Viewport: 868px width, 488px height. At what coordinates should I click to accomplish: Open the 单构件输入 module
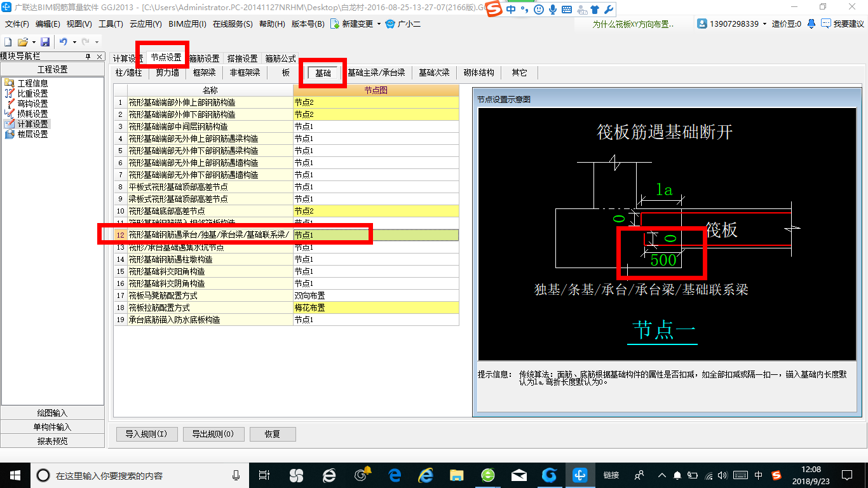coord(52,427)
